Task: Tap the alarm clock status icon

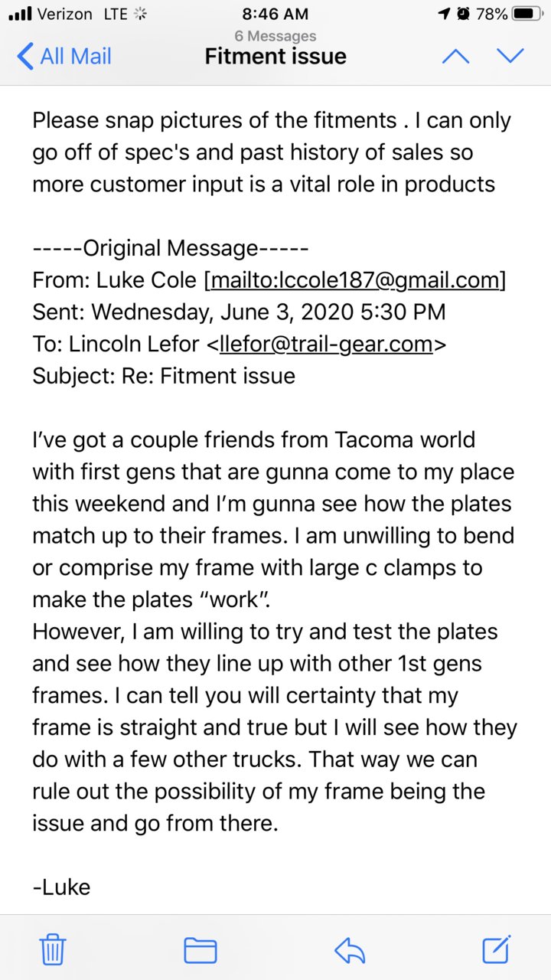Action: click(464, 14)
